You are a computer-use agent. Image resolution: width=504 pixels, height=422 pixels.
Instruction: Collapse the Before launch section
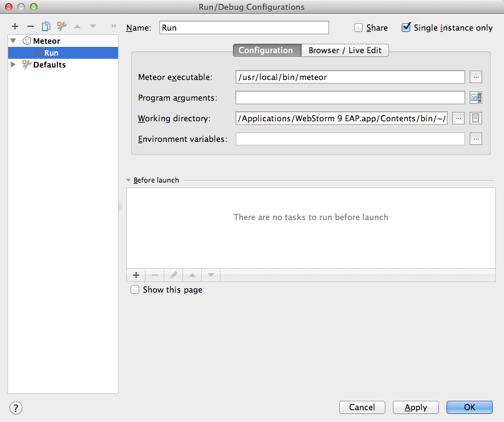point(128,179)
